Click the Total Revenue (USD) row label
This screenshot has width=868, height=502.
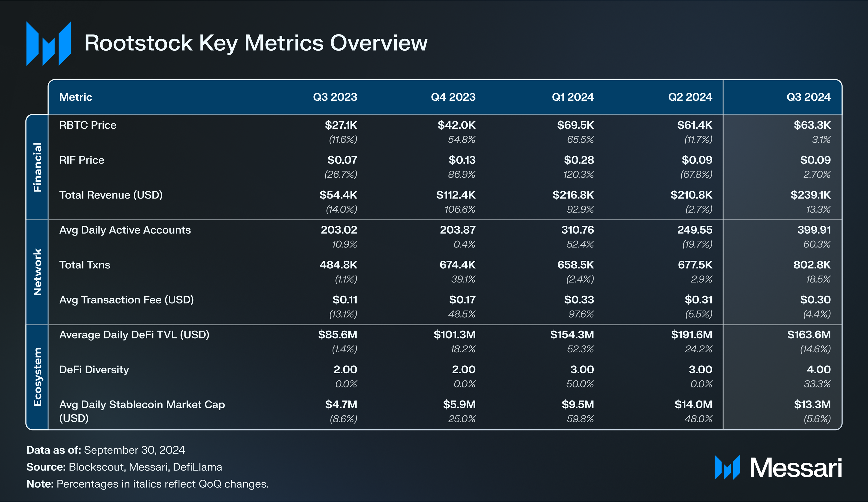pyautogui.click(x=111, y=195)
